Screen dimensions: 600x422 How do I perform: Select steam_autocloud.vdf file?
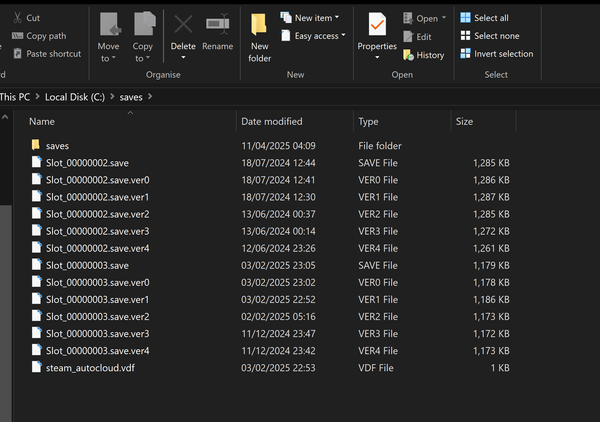pyautogui.click(x=89, y=368)
